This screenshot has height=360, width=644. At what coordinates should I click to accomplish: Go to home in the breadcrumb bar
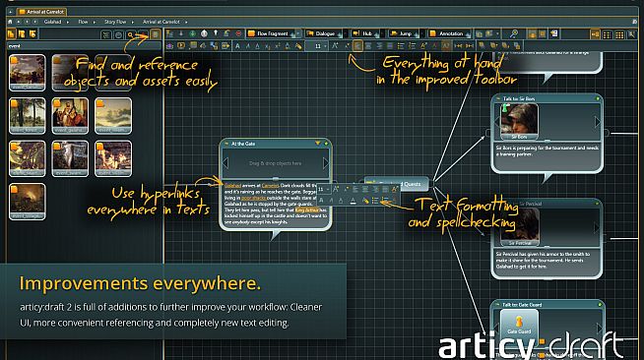(10, 22)
